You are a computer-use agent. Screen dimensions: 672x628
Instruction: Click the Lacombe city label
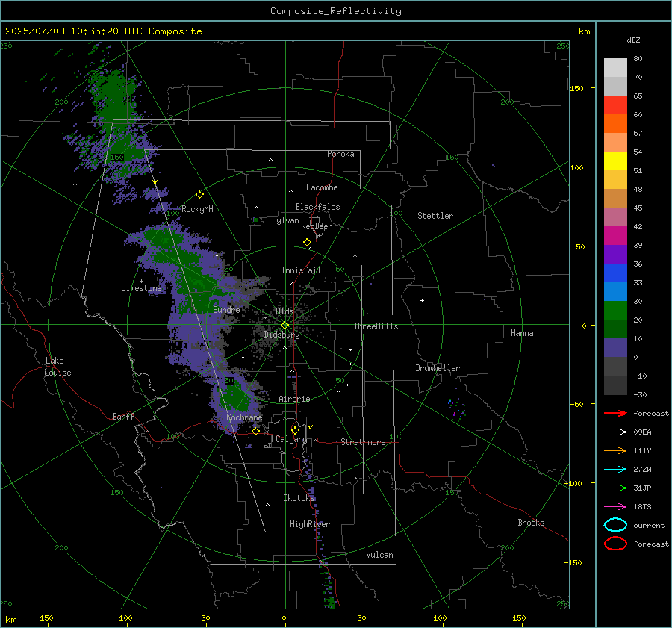click(x=322, y=187)
